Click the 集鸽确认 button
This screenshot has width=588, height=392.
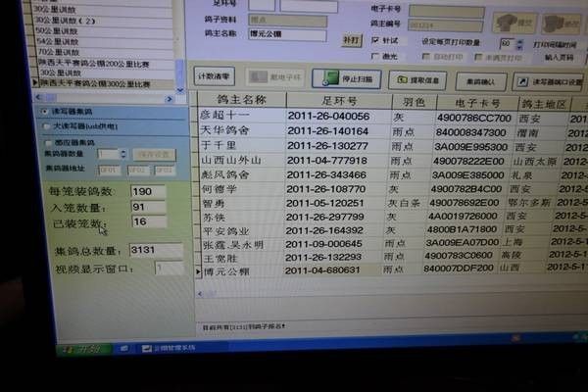(481, 81)
